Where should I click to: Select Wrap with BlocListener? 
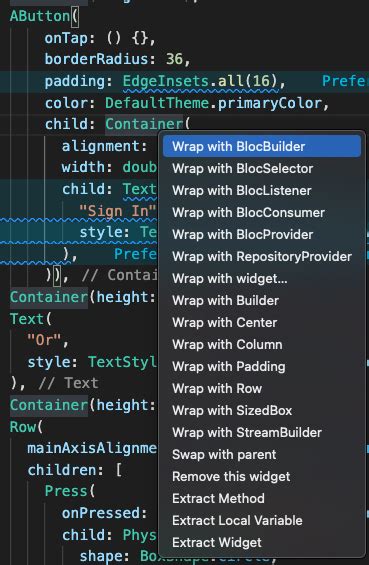pos(262,190)
